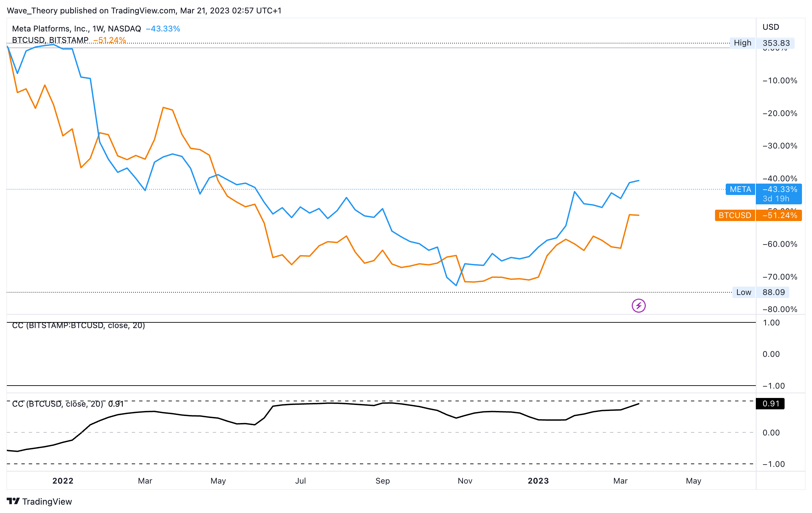
Task: Click the Low 88.09 price tag
Action: (x=760, y=292)
